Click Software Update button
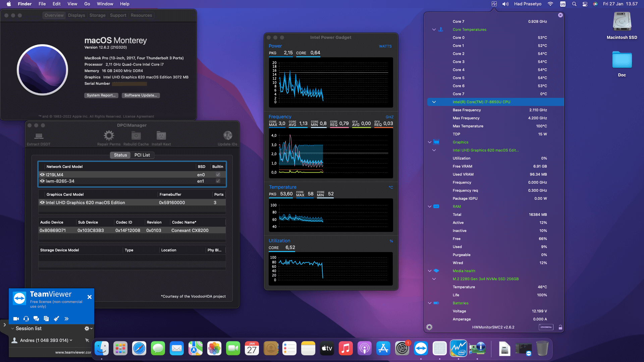Viewport: 644px width, 362px height. (x=141, y=96)
